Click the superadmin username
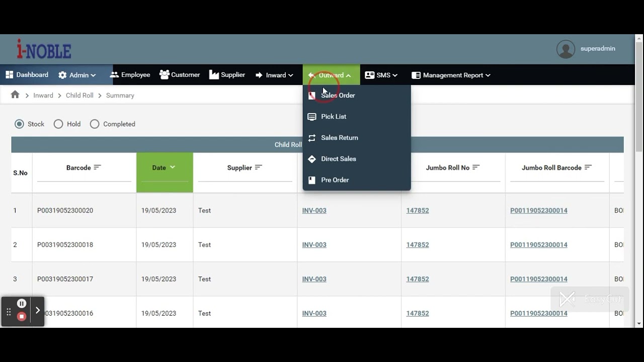Screen dimensions: 644x362 (x=598, y=49)
